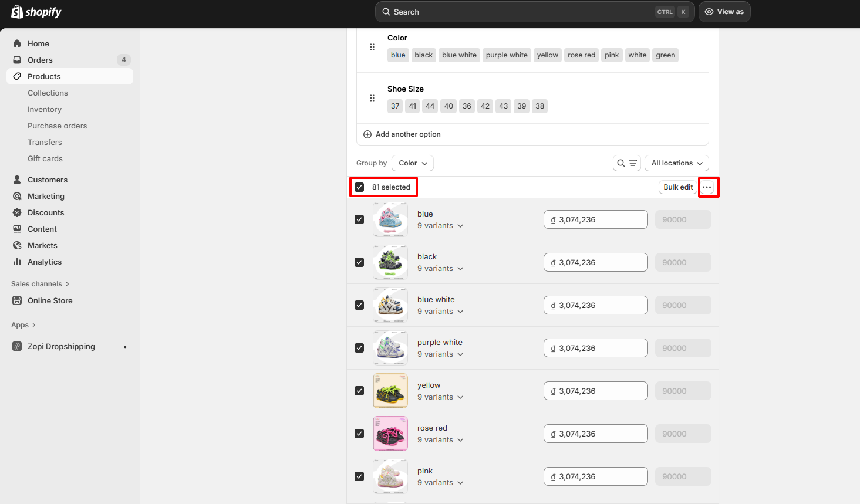Click the yellow shoe variant thumbnail

(390, 391)
